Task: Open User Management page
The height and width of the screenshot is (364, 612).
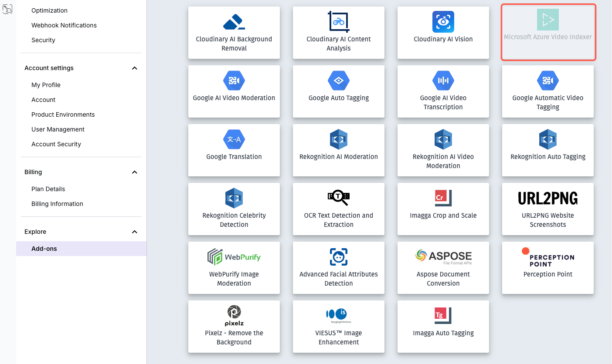Action: (58, 129)
